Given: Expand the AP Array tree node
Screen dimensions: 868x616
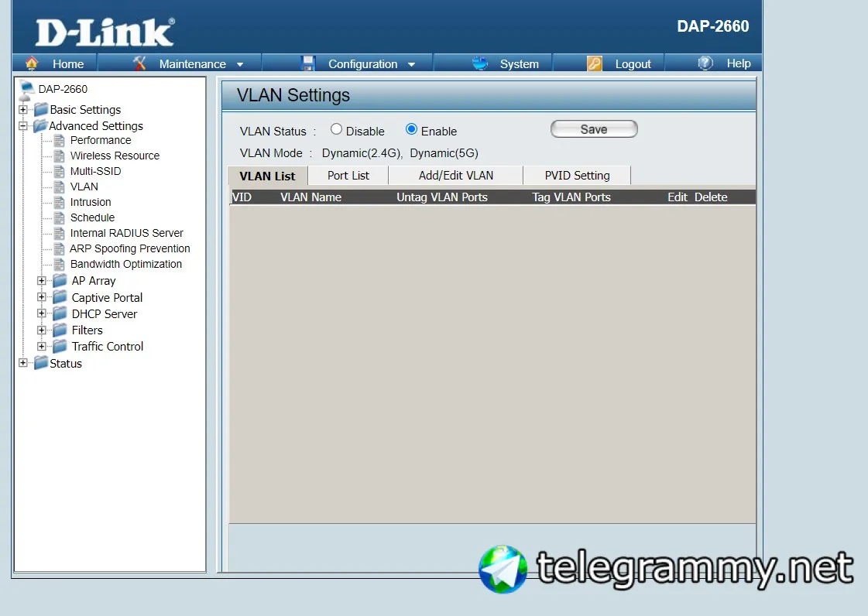Looking at the screenshot, I should coord(42,281).
